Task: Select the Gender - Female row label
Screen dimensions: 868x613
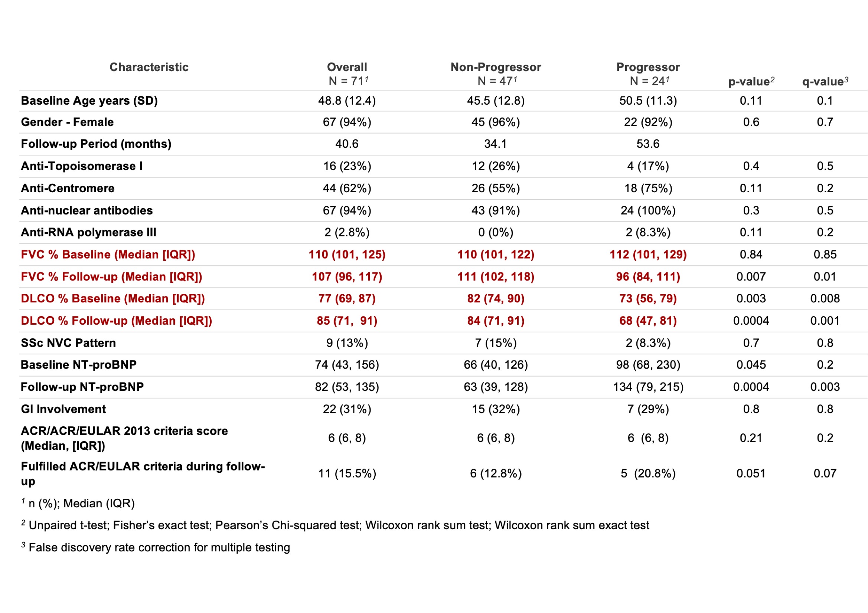Action: tap(67, 122)
